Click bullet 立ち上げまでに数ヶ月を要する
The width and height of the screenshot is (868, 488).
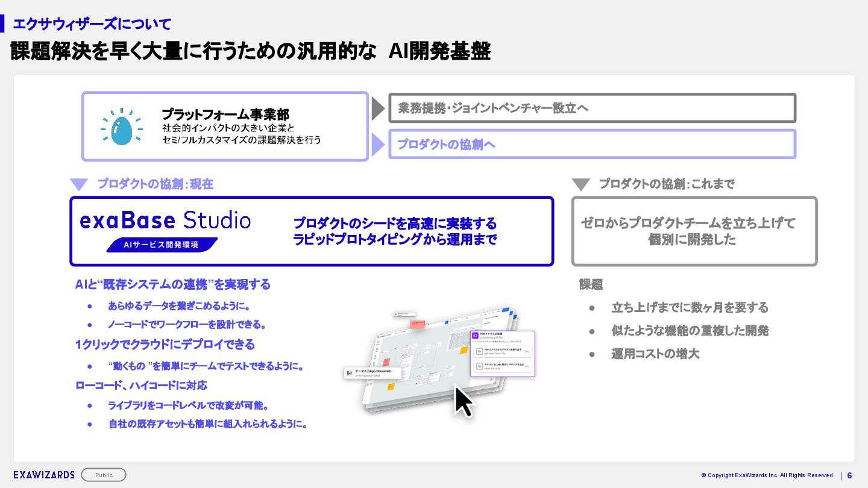[690, 308]
